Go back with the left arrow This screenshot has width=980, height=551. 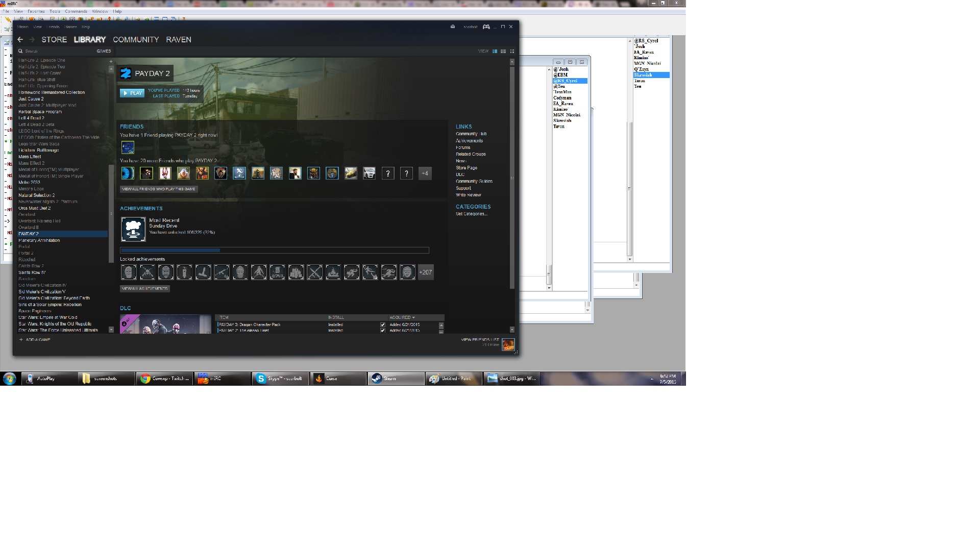tap(20, 39)
